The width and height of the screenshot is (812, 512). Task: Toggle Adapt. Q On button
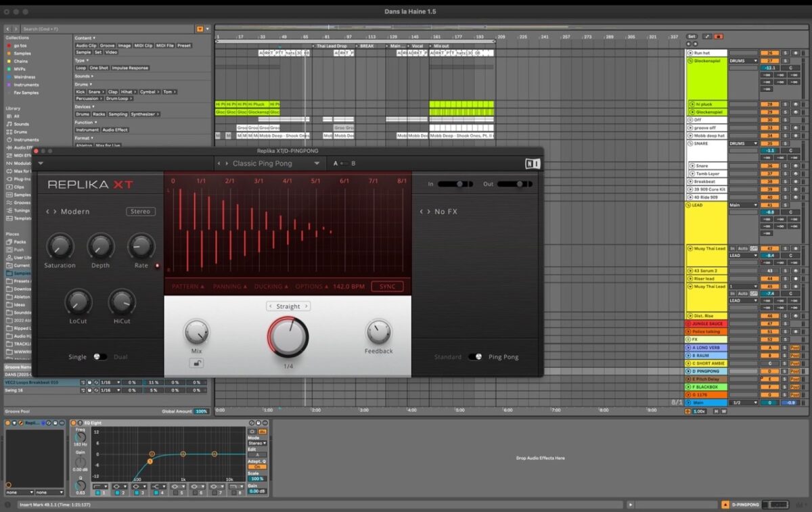[x=257, y=467]
